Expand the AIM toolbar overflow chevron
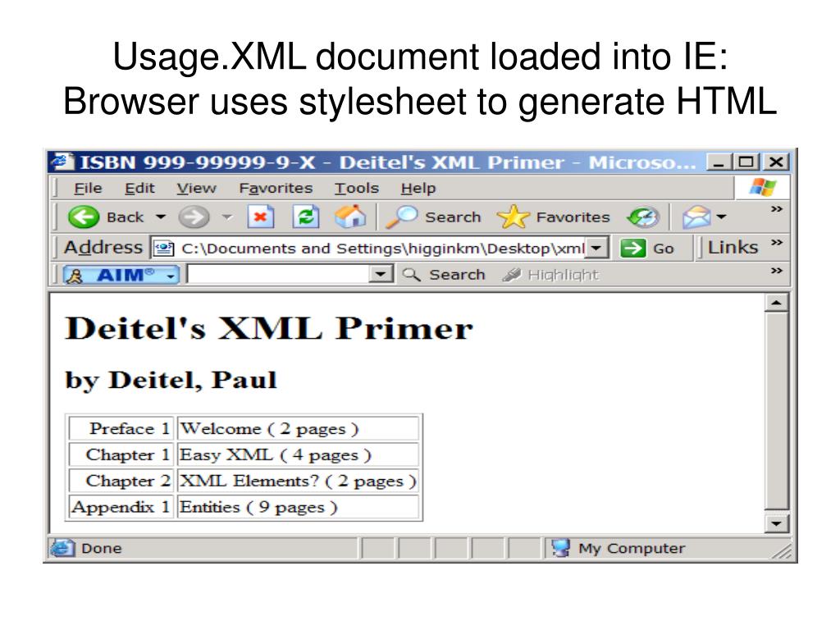The height and width of the screenshot is (630, 840). pyautogui.click(x=776, y=271)
